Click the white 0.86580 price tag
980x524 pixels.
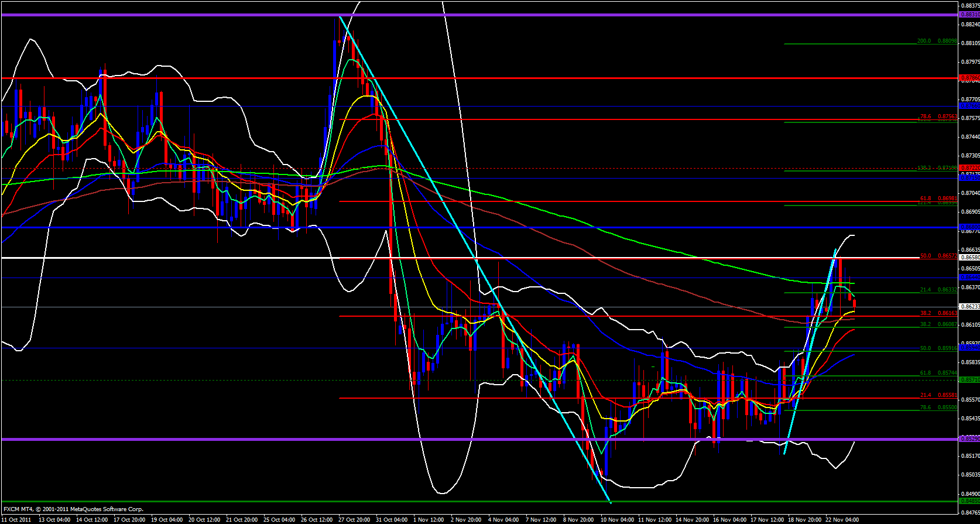[x=969, y=258]
